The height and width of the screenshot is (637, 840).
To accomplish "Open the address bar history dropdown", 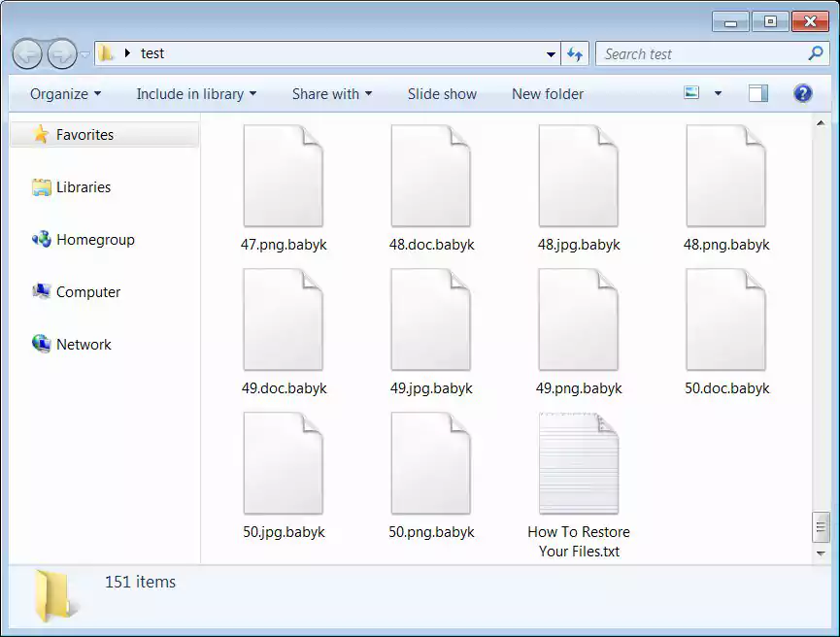I will point(551,54).
